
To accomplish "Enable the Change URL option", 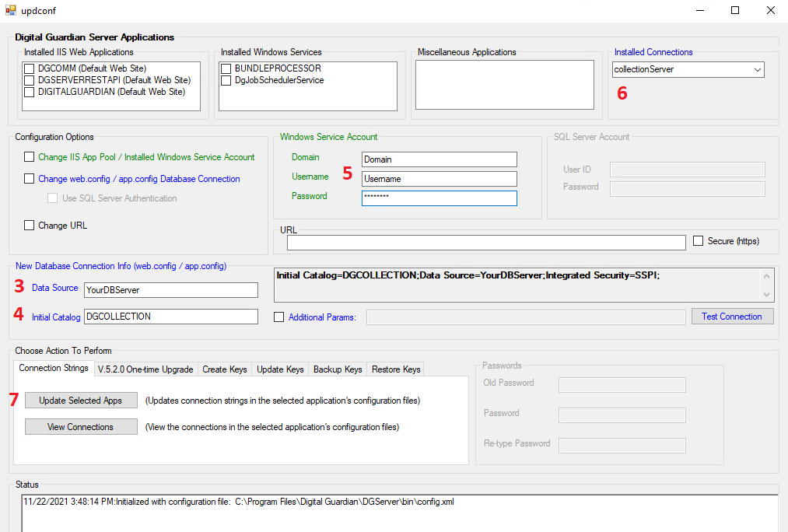I will point(29,226).
